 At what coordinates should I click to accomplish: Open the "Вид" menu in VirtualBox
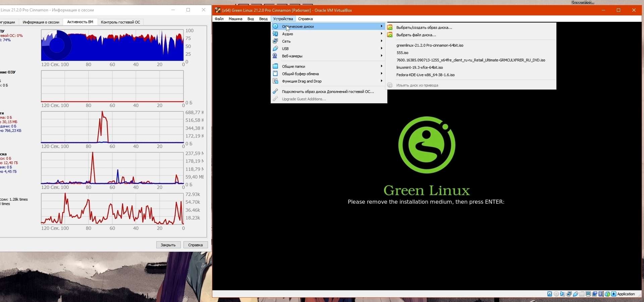coord(251,19)
